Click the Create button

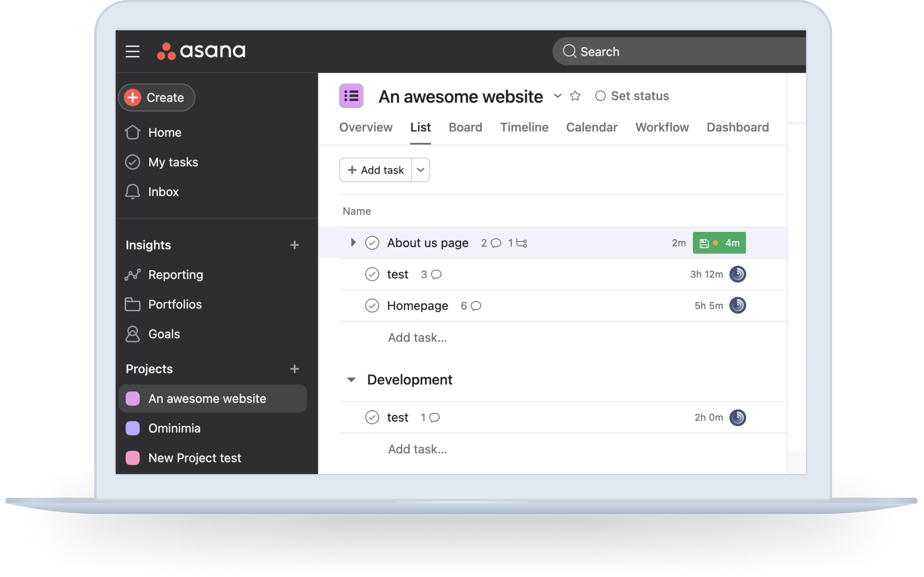[x=156, y=97]
